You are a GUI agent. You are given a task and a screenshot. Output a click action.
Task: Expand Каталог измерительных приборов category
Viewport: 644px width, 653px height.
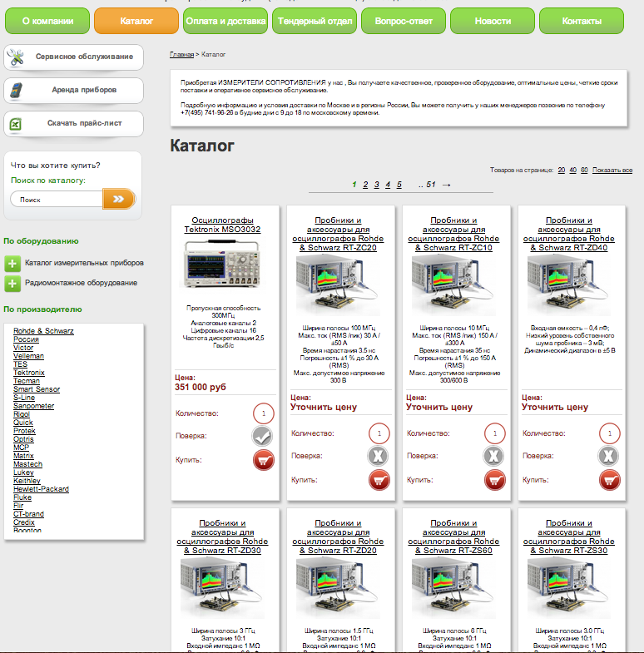point(12,264)
